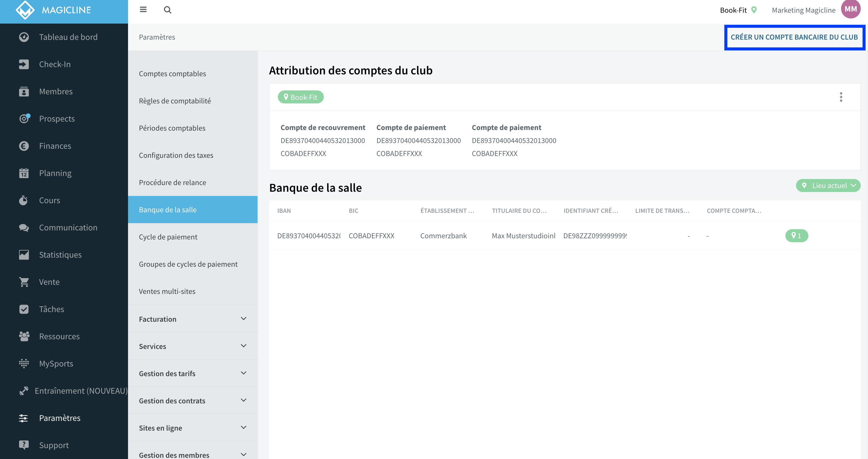Click the Paramètres sliders icon
Image resolution: width=868 pixels, height=459 pixels.
click(23, 418)
